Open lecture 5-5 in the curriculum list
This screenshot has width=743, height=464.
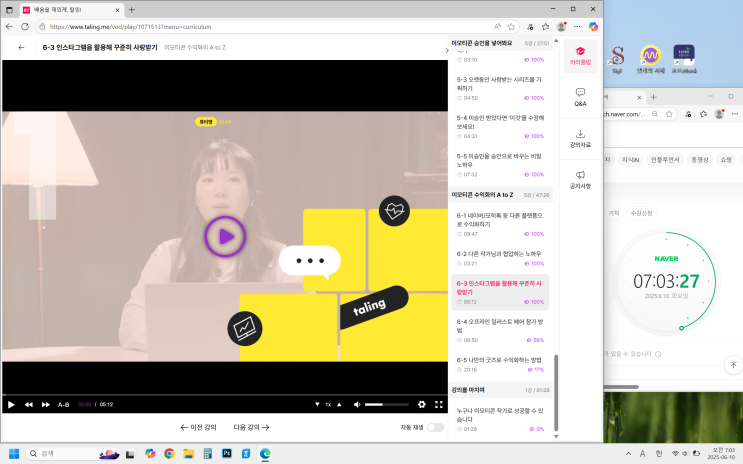click(500, 165)
